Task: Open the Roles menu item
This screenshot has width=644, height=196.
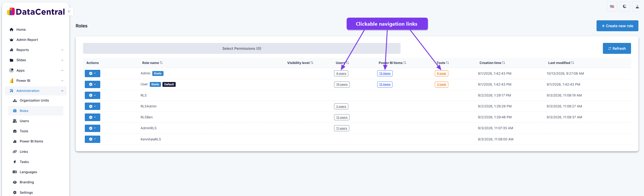Action: 36,111
